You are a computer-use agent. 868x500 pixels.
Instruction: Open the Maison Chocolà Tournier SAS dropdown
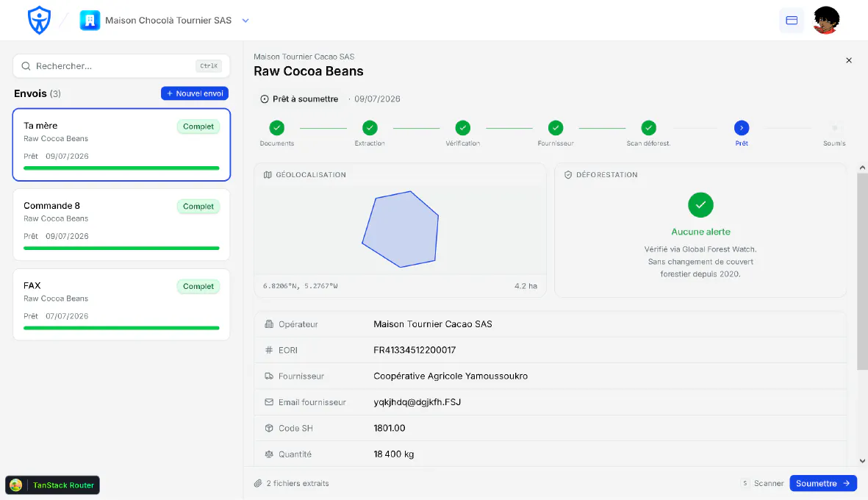click(245, 21)
